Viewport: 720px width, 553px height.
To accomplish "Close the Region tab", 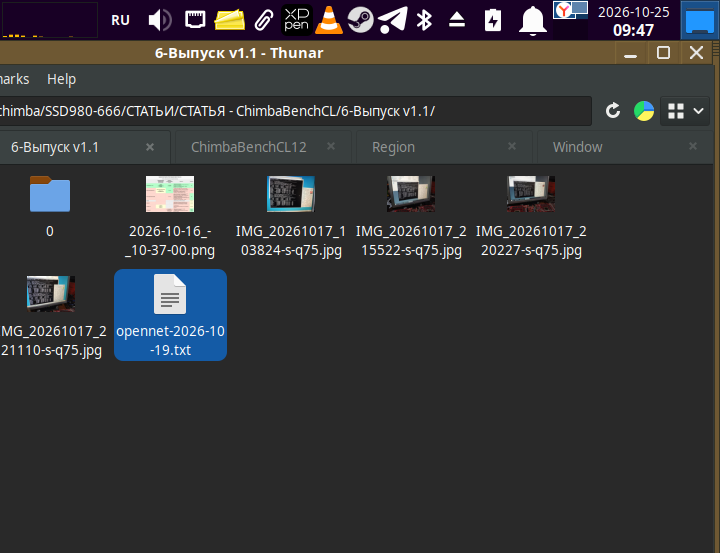I will [512, 146].
